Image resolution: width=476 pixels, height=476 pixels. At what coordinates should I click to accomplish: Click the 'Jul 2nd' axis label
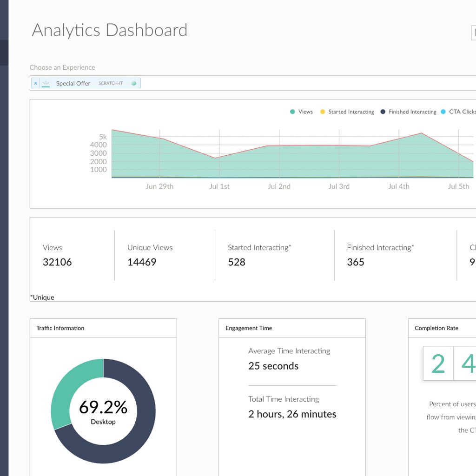[279, 186]
